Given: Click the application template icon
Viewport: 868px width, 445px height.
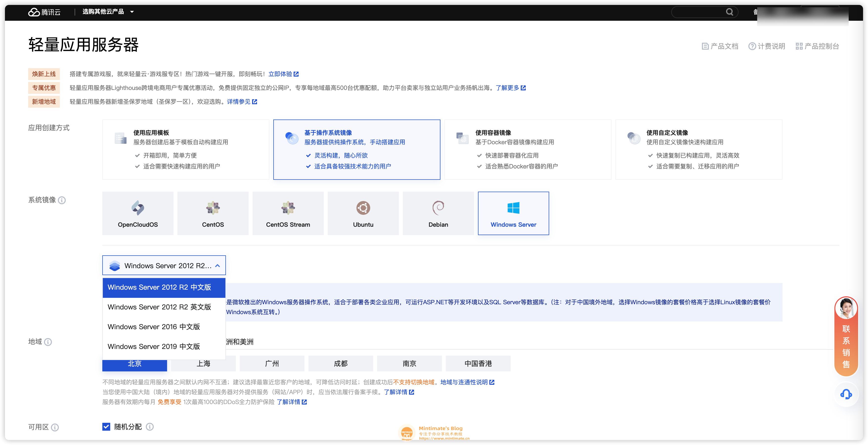Looking at the screenshot, I should (x=121, y=138).
